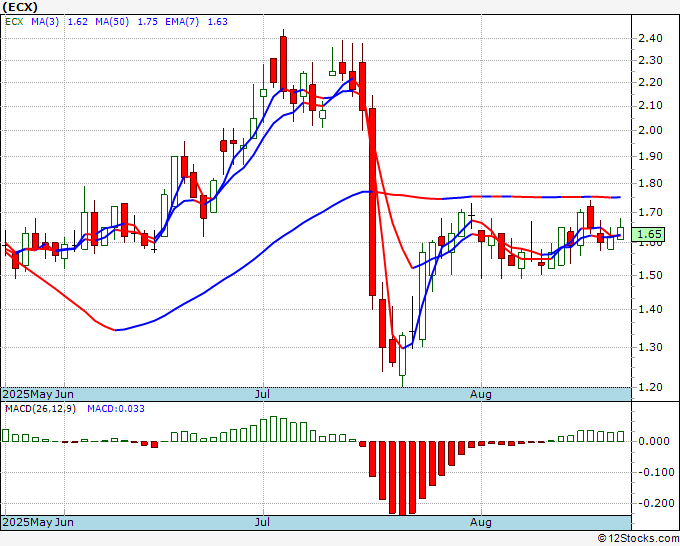The height and width of the screenshot is (546, 680).
Task: Click Jul on the MACD date axis
Action: point(262,522)
